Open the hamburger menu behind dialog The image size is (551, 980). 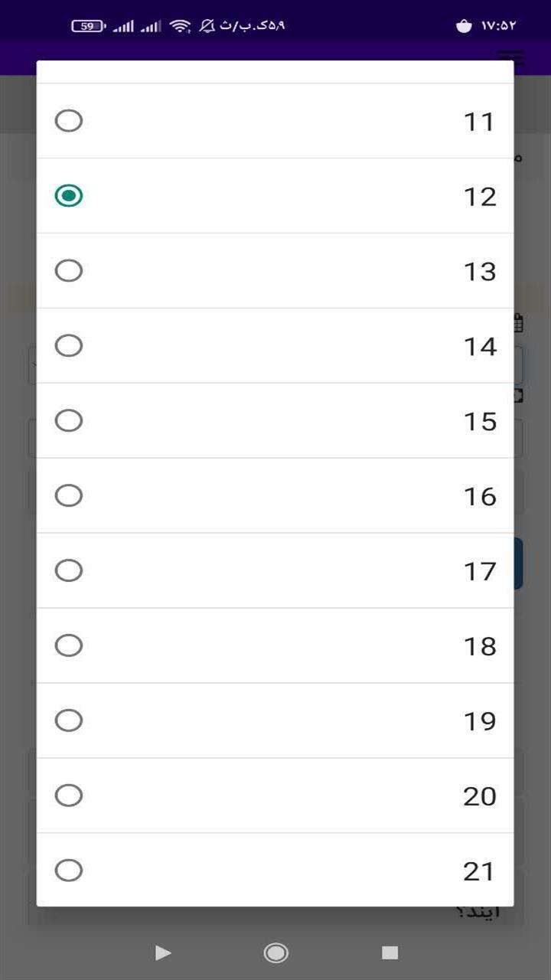click(x=510, y=58)
